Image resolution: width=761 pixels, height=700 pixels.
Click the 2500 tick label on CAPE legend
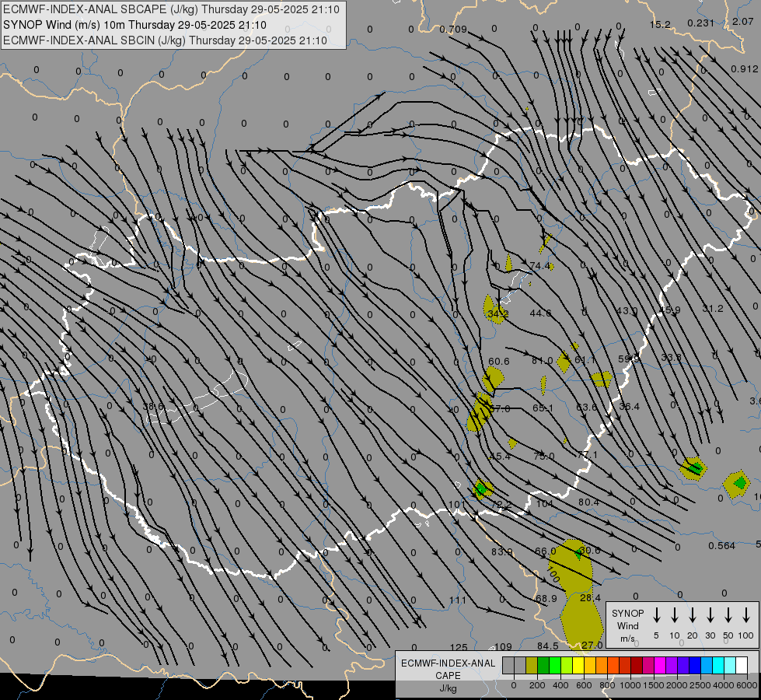700,685
